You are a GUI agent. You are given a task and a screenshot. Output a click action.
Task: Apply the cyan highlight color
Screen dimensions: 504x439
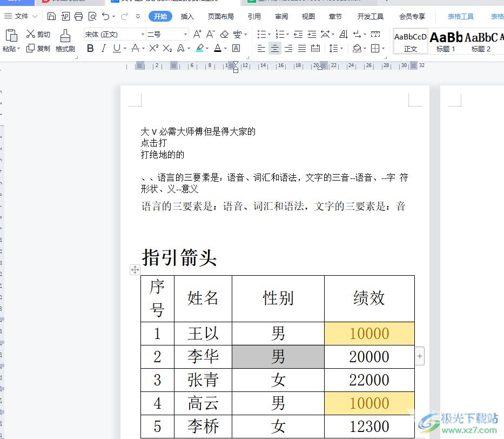pyautogui.click(x=200, y=48)
